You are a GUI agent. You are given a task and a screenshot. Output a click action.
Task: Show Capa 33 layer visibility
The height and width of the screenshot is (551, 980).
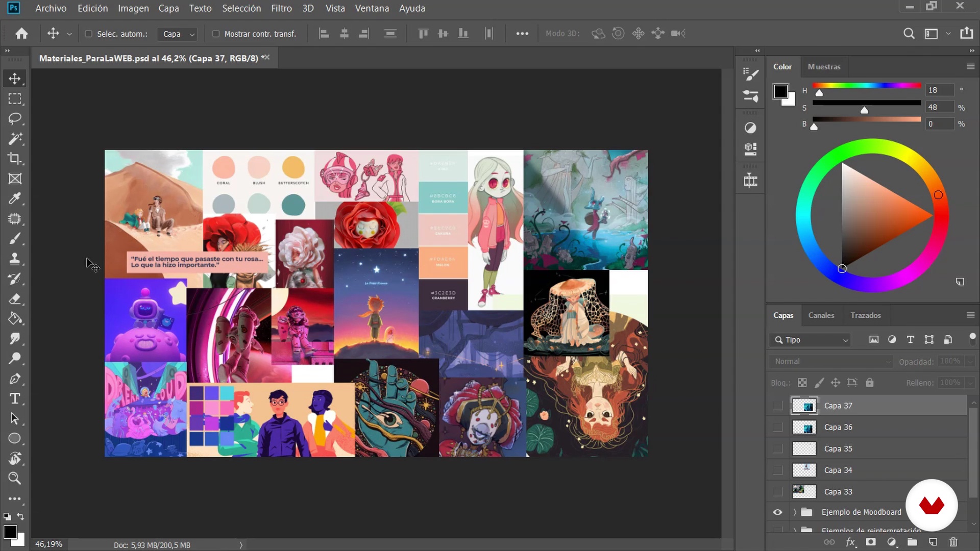click(777, 491)
